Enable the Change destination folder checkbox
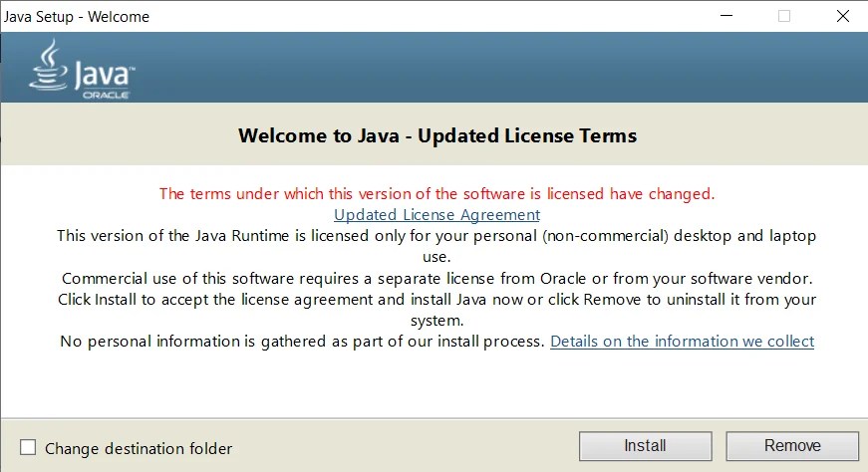This screenshot has width=868, height=472. click(x=28, y=448)
